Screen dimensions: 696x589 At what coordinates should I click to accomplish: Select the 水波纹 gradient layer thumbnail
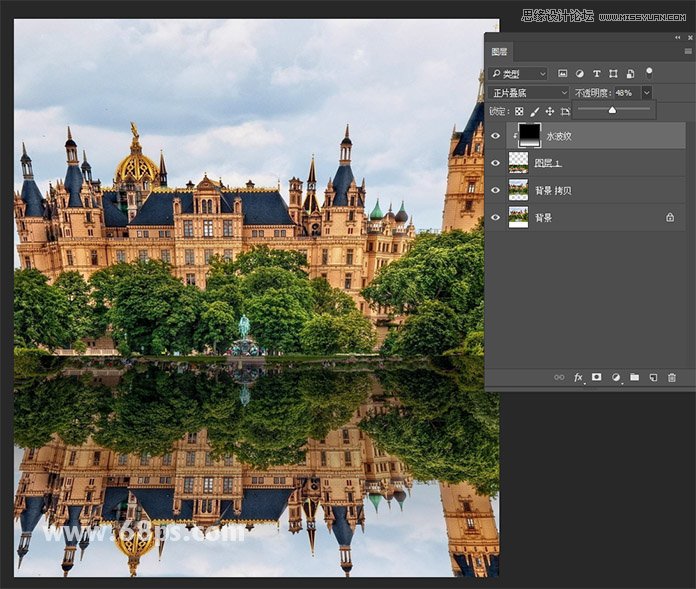(530, 135)
